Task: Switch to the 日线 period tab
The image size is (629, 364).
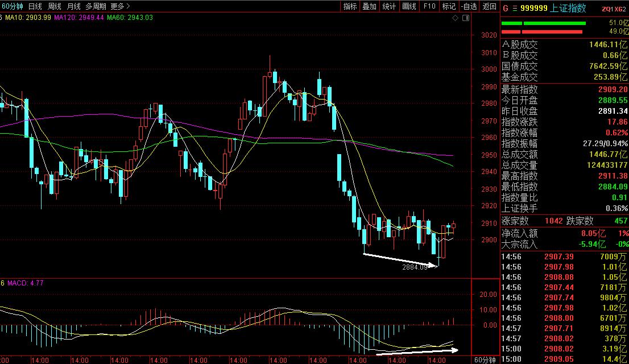Action: point(35,6)
